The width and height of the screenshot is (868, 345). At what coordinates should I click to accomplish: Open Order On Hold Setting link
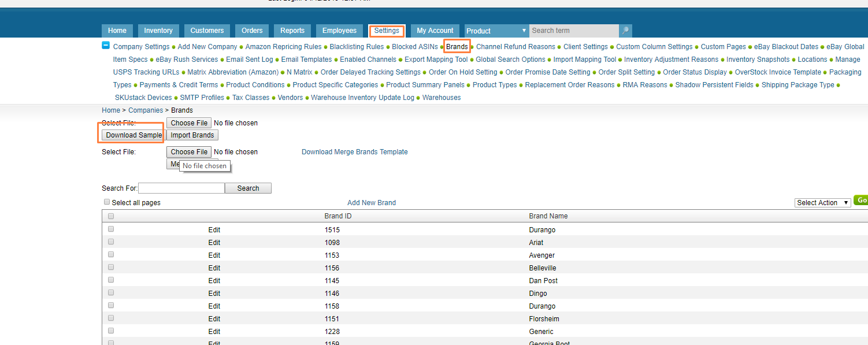pos(463,72)
